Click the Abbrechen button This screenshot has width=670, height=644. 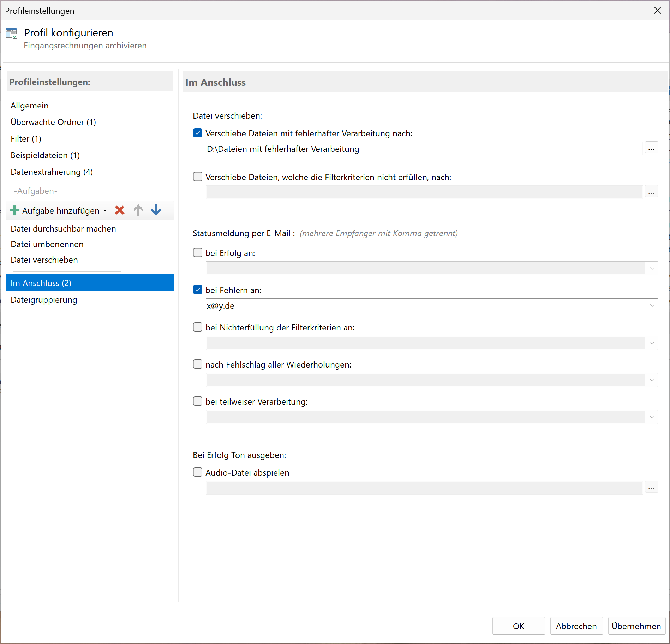click(x=576, y=626)
